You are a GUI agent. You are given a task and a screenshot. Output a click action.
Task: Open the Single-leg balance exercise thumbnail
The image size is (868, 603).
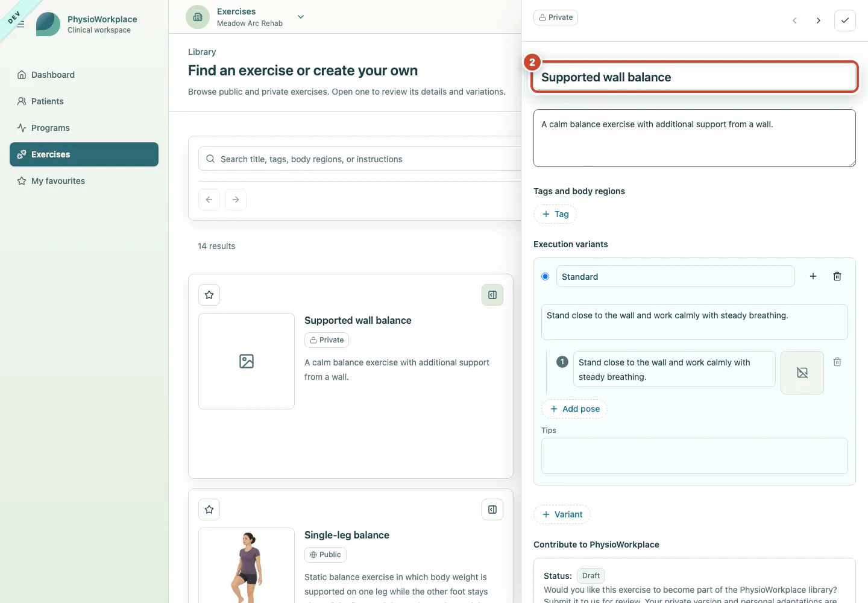point(247,566)
